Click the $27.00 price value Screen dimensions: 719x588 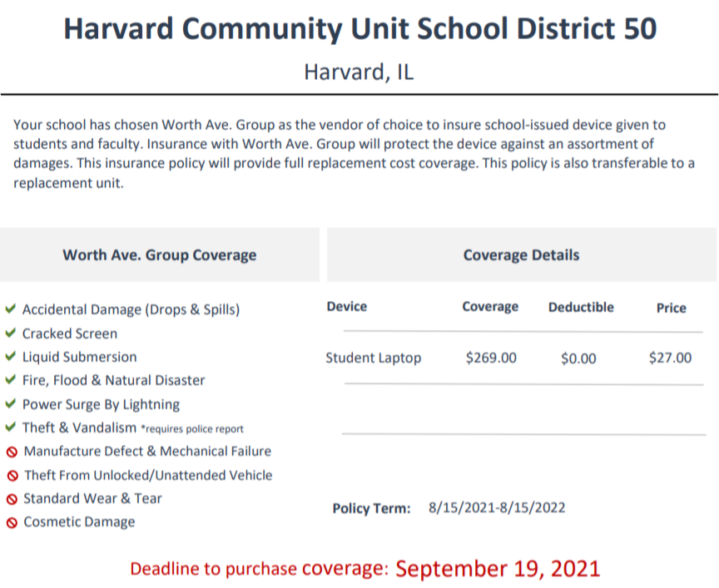[670, 358]
